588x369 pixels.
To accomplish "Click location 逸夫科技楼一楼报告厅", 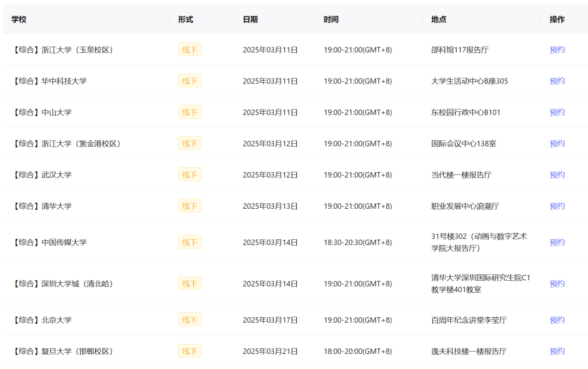I will click(x=469, y=351).
